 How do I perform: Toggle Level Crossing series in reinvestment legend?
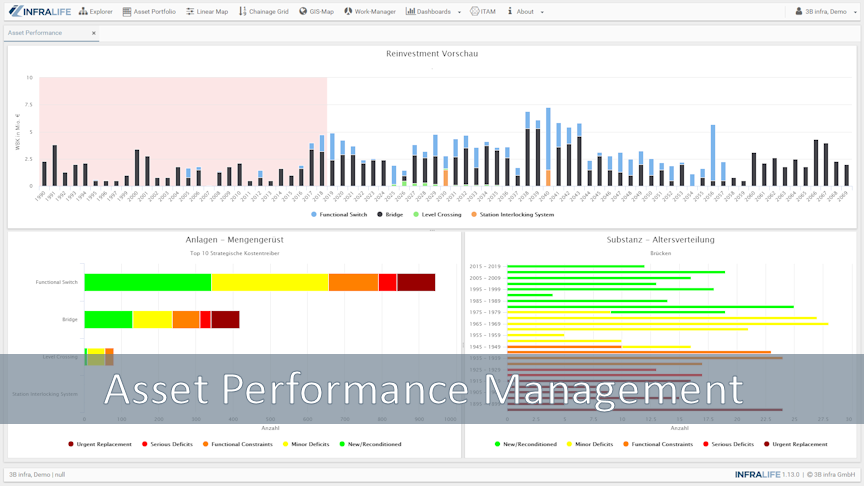pos(439,214)
